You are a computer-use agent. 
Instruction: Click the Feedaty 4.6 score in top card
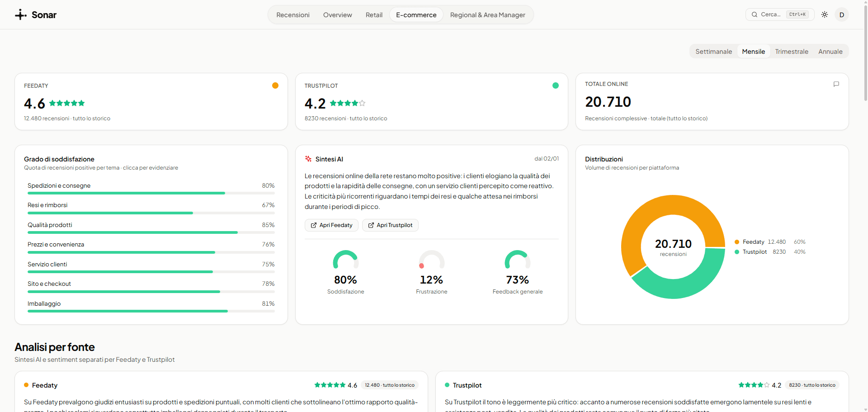coord(34,104)
